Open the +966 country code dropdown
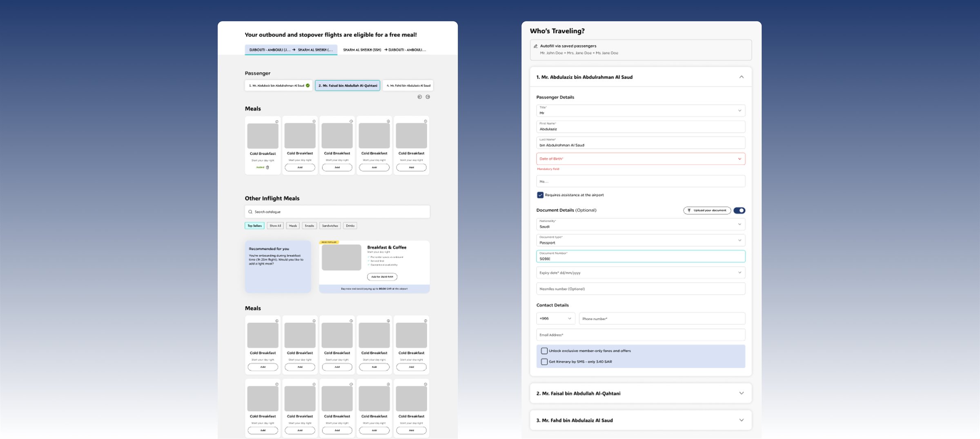 (x=555, y=318)
